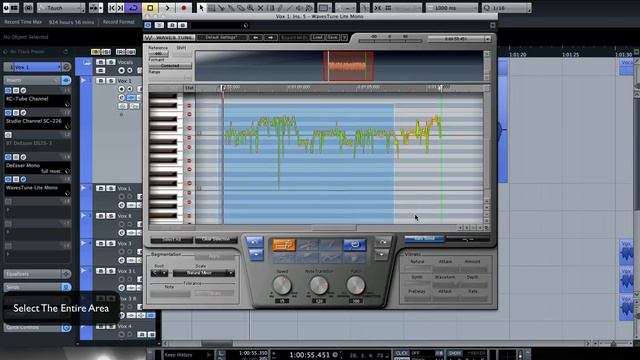Screen dimensions: 640x360
Task: Click the red pitch waveform in WavesTune overview
Action: click(x=347, y=66)
